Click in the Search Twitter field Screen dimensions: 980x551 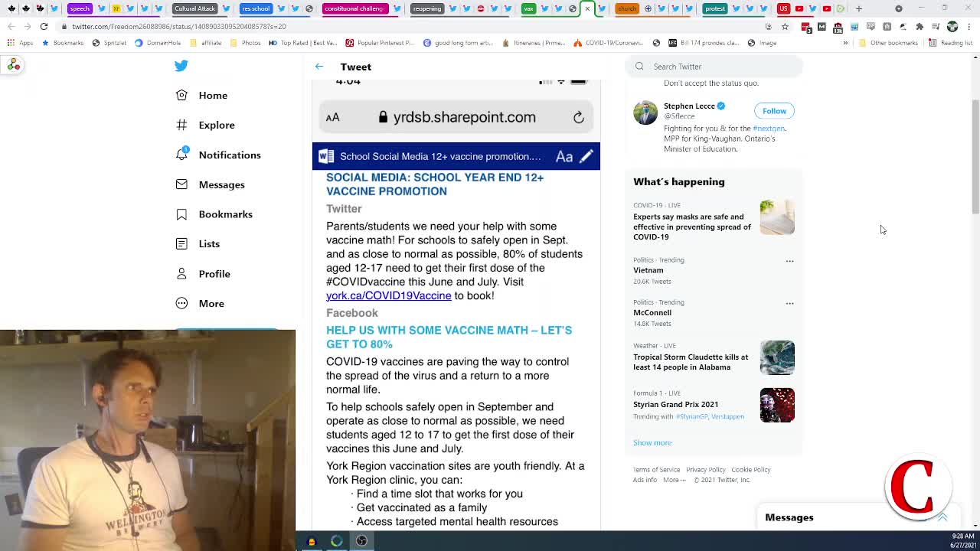[x=714, y=67]
